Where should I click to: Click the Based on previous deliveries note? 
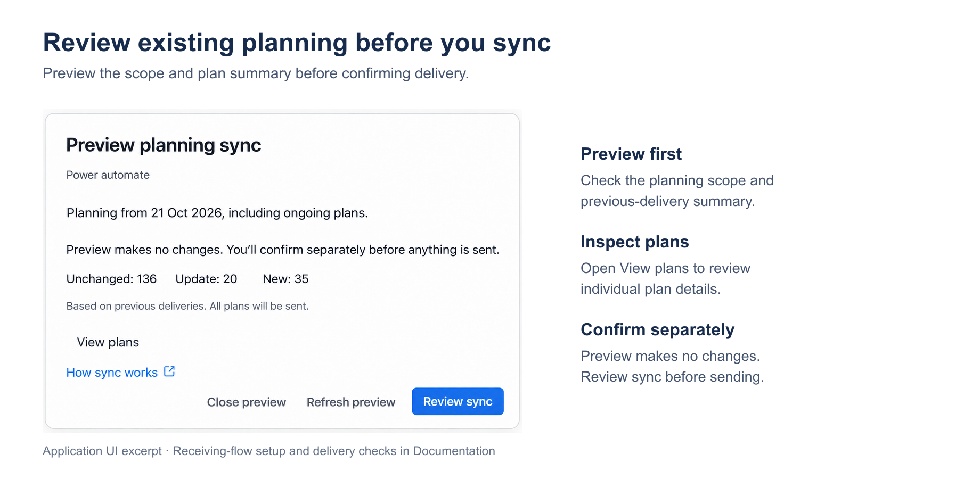coord(187,306)
